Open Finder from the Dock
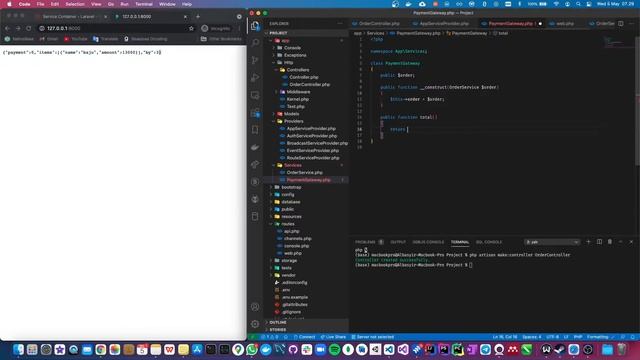This screenshot has height=360, width=640. click(18, 349)
